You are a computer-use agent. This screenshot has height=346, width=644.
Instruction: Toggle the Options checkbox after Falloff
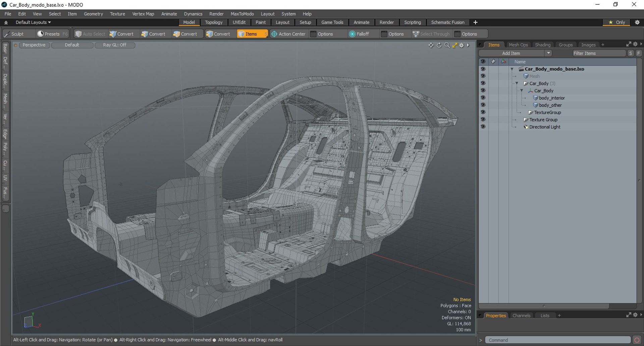click(x=384, y=34)
